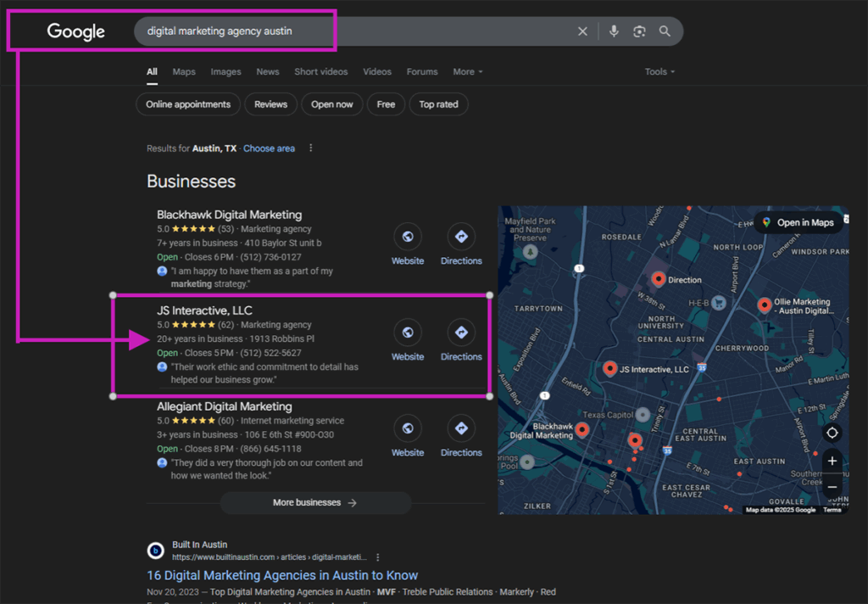The width and height of the screenshot is (868, 604).
Task: Open options menu for Built In Austin result
Action: click(377, 556)
